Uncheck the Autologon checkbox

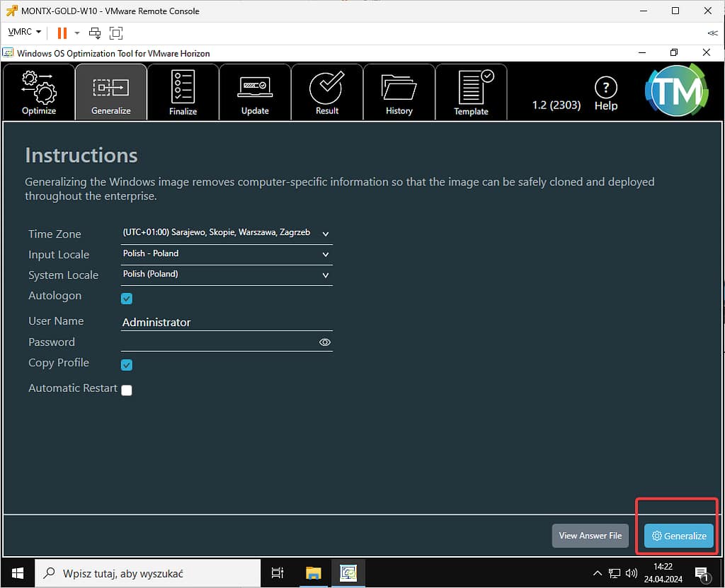[x=127, y=299]
